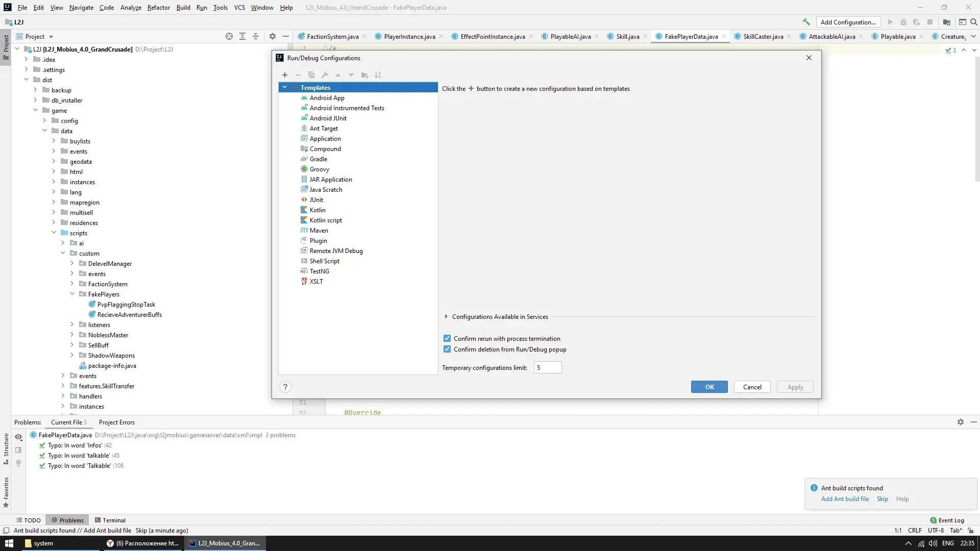The height and width of the screenshot is (551, 980).
Task: Select the JUnit template
Action: [316, 199]
